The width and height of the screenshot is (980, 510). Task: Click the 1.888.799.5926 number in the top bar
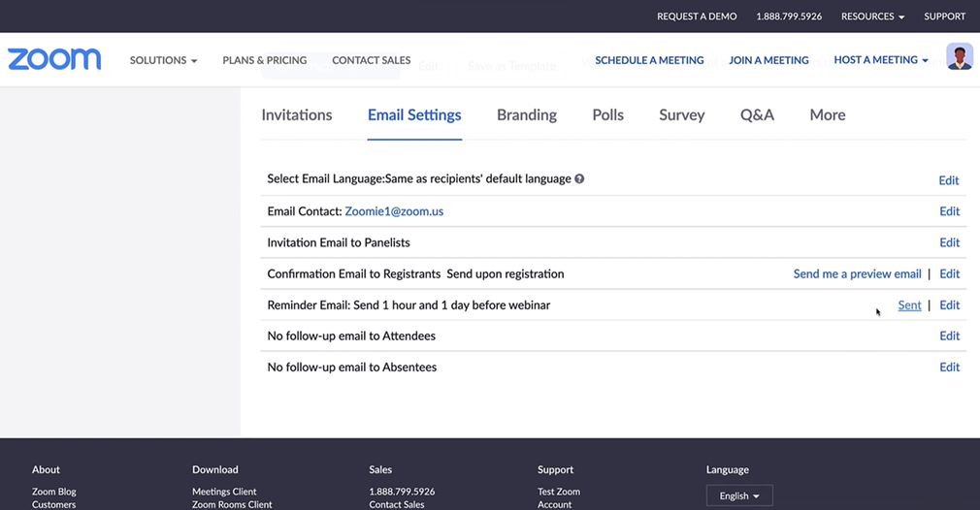click(x=789, y=16)
